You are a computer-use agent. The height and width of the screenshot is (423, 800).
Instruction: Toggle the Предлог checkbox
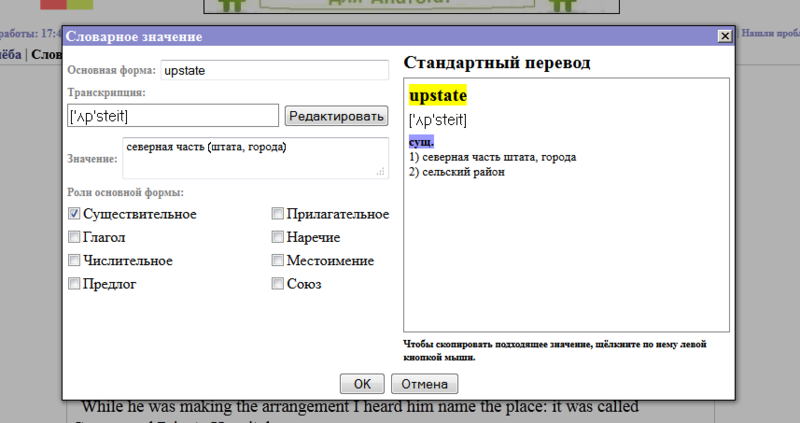point(74,283)
